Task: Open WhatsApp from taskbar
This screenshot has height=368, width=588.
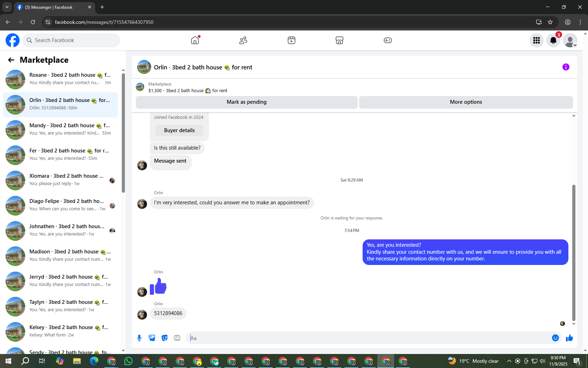Action: click(x=128, y=361)
